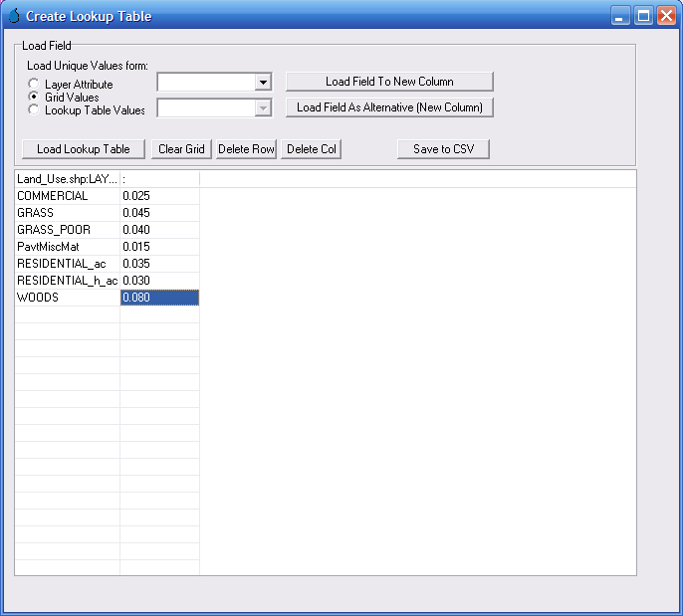The height and width of the screenshot is (616, 683).
Task: Click the app icon in title bar
Action: 13,16
